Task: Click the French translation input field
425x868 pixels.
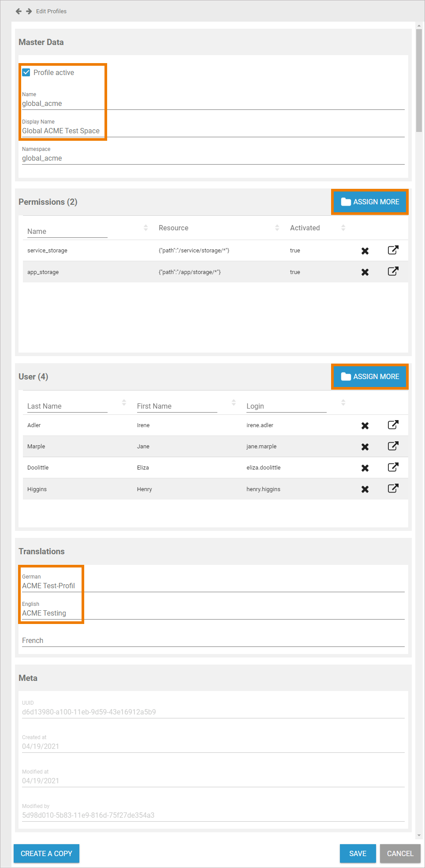Action: (213, 640)
